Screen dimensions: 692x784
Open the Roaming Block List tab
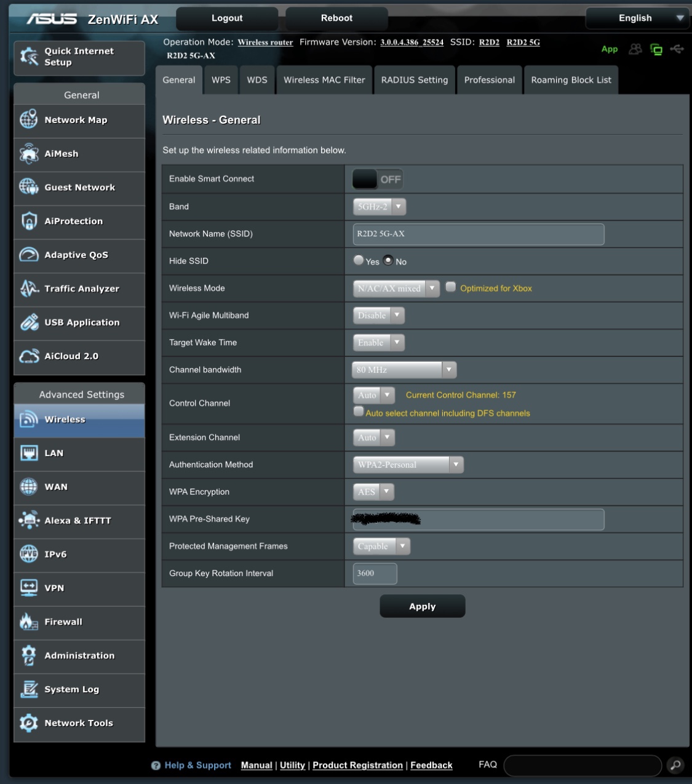click(571, 80)
